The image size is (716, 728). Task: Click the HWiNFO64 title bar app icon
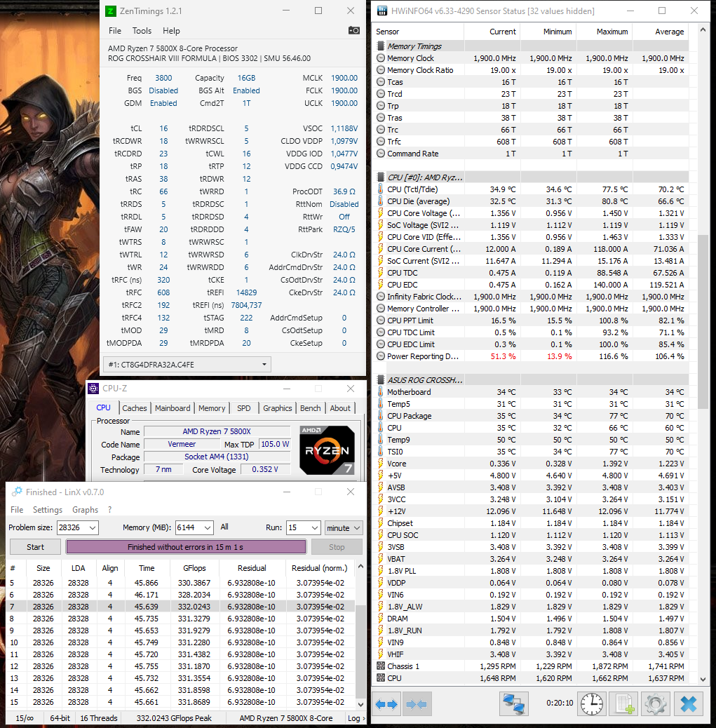point(381,11)
